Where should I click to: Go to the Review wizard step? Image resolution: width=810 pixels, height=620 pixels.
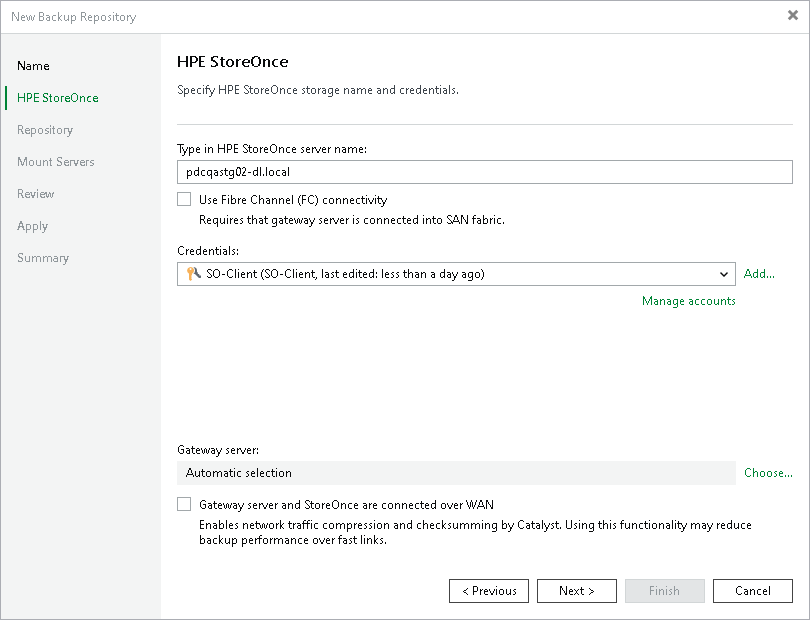coord(36,194)
